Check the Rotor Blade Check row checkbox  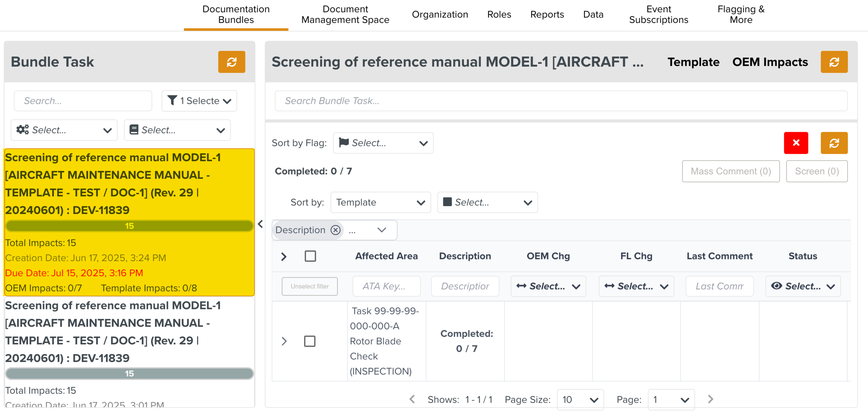pos(309,341)
